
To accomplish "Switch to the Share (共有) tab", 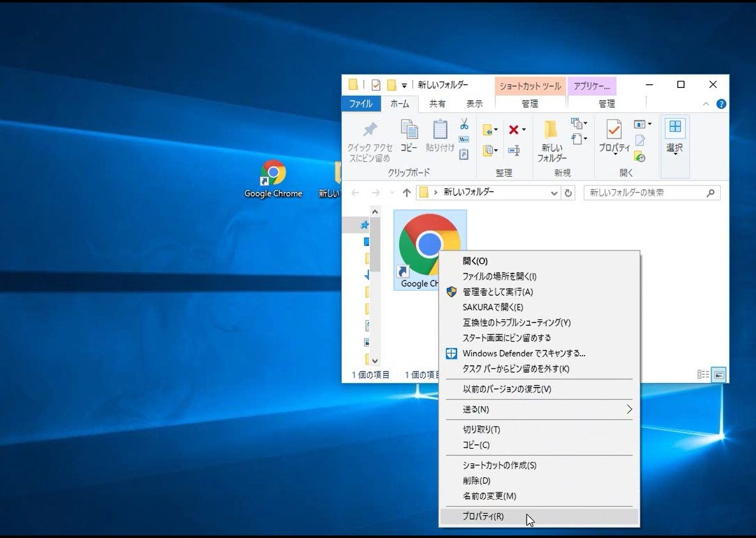I will 437,104.
